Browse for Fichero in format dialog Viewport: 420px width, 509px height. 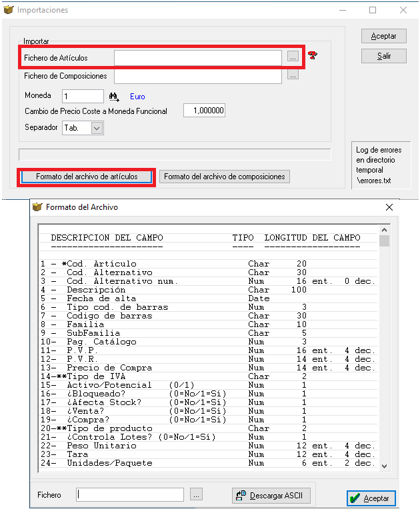(196, 495)
